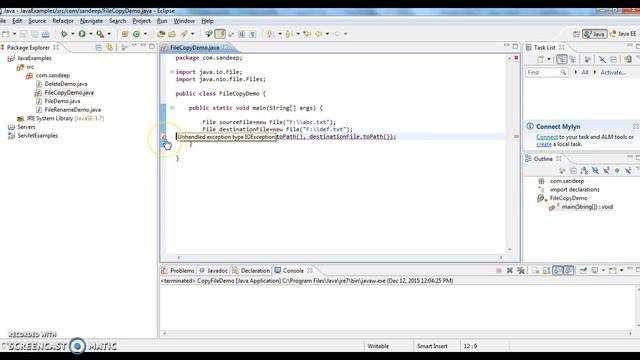The width and height of the screenshot is (640, 360).
Task: Toggle Scheduled view in Task List
Action: [573, 60]
